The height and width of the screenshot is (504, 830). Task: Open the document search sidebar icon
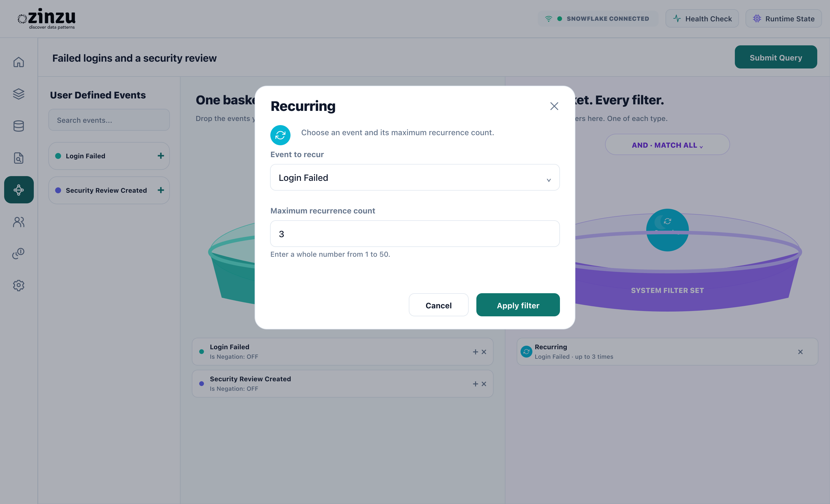[x=18, y=158]
